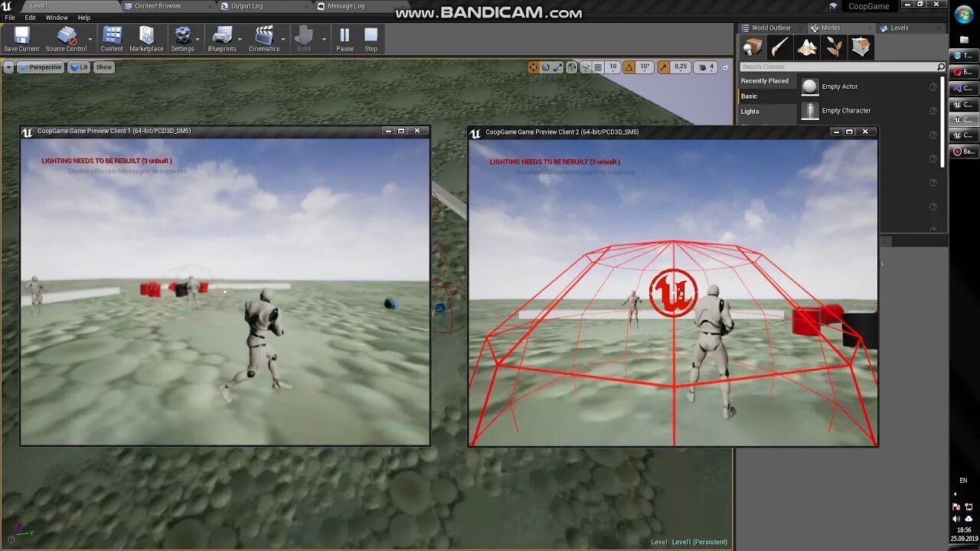980x551 pixels.
Task: Click the magnifier icon in Search Classes
Action: pos(941,67)
